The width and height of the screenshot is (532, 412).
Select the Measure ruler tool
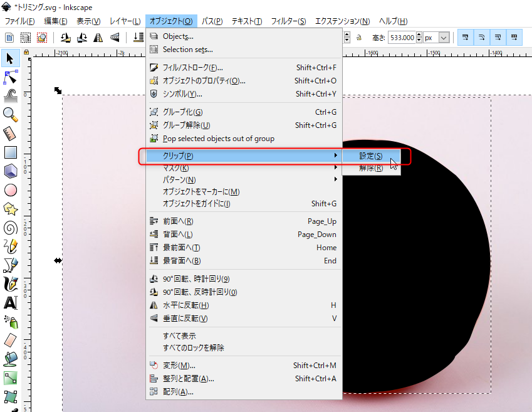(11, 134)
